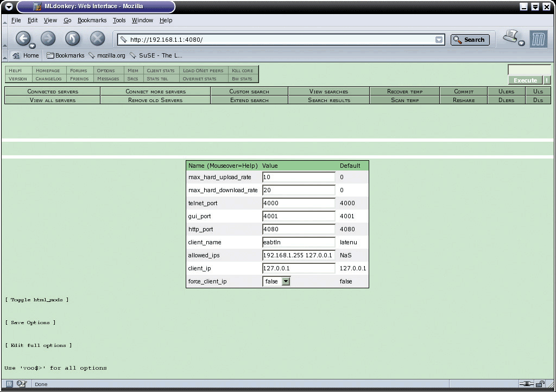Click the Ulers button
This screenshot has height=392, width=556.
(x=506, y=91)
